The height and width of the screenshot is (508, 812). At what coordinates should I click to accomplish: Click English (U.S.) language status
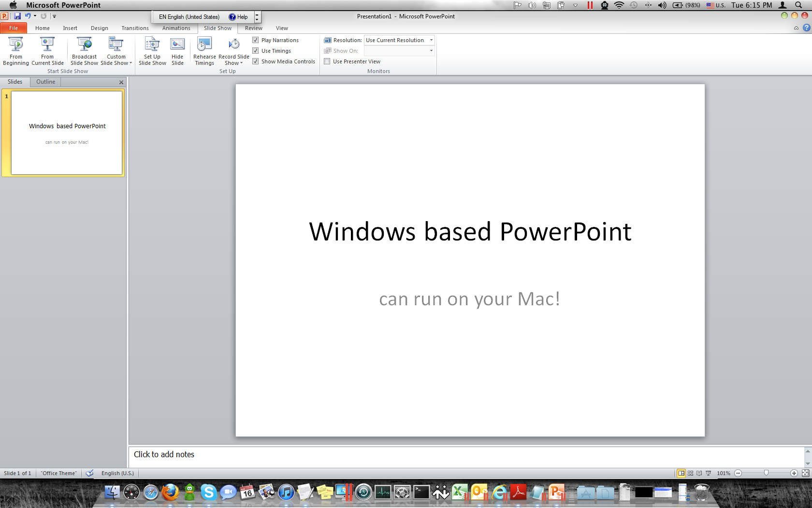click(117, 473)
